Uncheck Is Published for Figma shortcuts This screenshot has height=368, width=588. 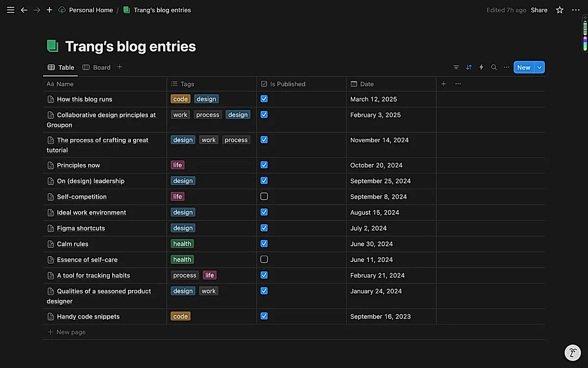[x=264, y=228]
